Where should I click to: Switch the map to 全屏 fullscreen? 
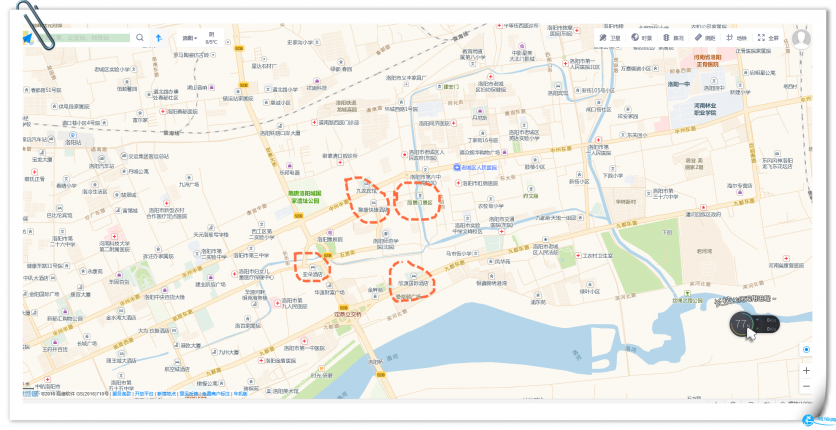(768, 38)
